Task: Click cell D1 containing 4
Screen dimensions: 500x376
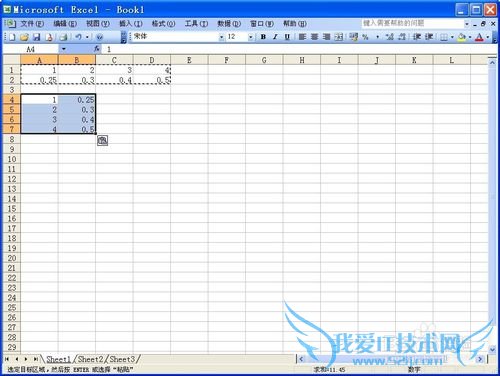Action: (152, 70)
